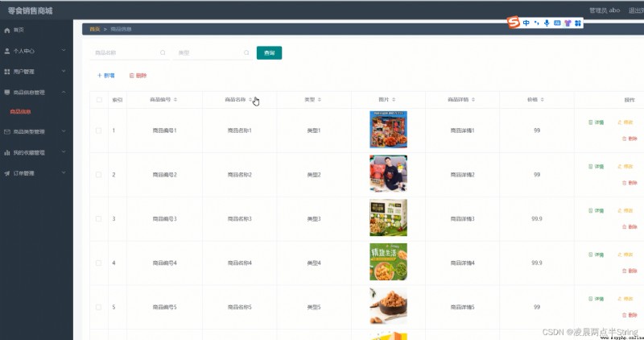Open 详情 for 商品名称1 row

597,122
